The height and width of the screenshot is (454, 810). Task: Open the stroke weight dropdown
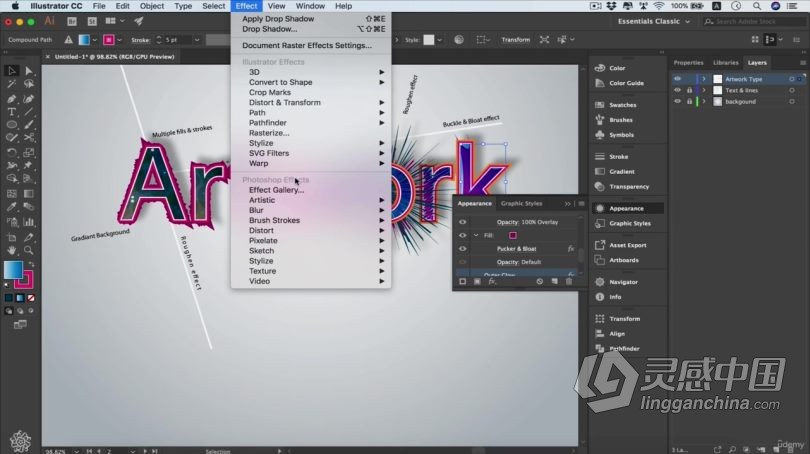point(197,40)
